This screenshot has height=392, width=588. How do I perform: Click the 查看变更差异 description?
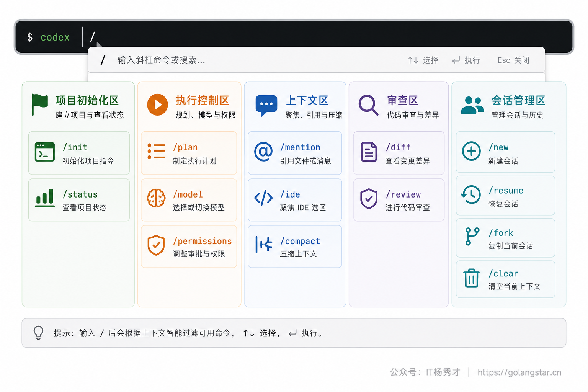click(408, 161)
